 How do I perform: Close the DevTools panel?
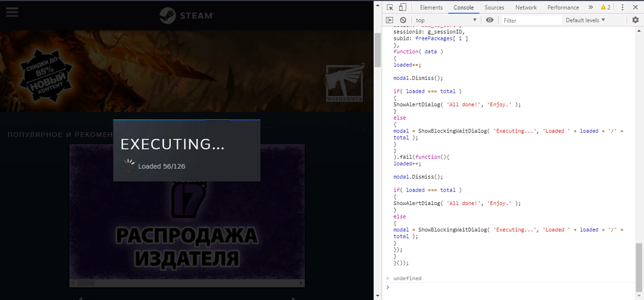tap(635, 8)
